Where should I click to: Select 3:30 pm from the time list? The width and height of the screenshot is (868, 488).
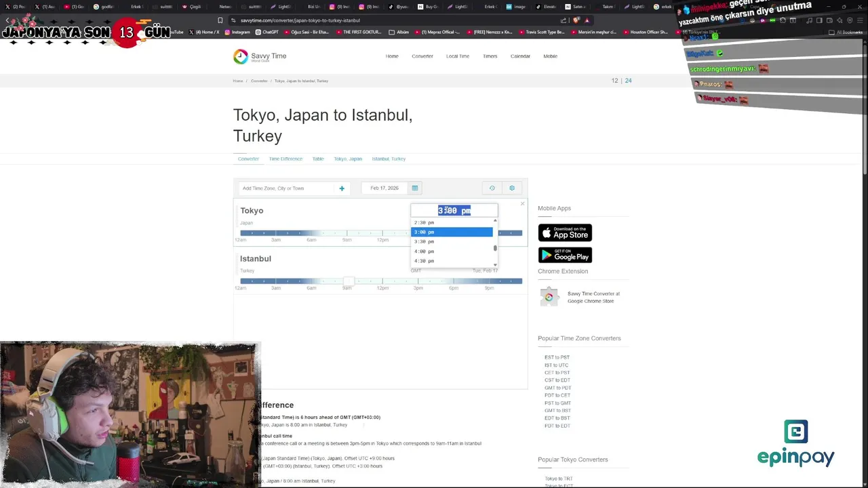click(x=452, y=241)
